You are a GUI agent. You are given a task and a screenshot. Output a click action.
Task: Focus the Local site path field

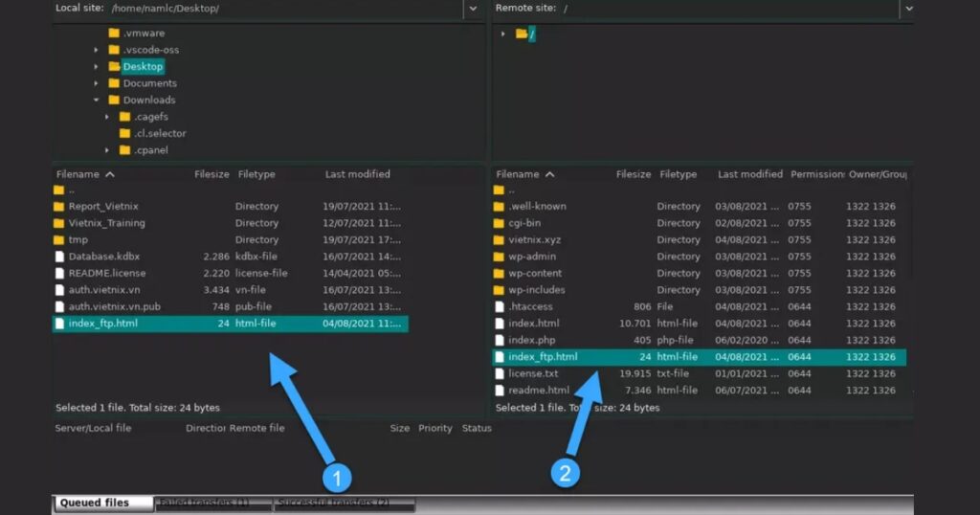point(285,9)
